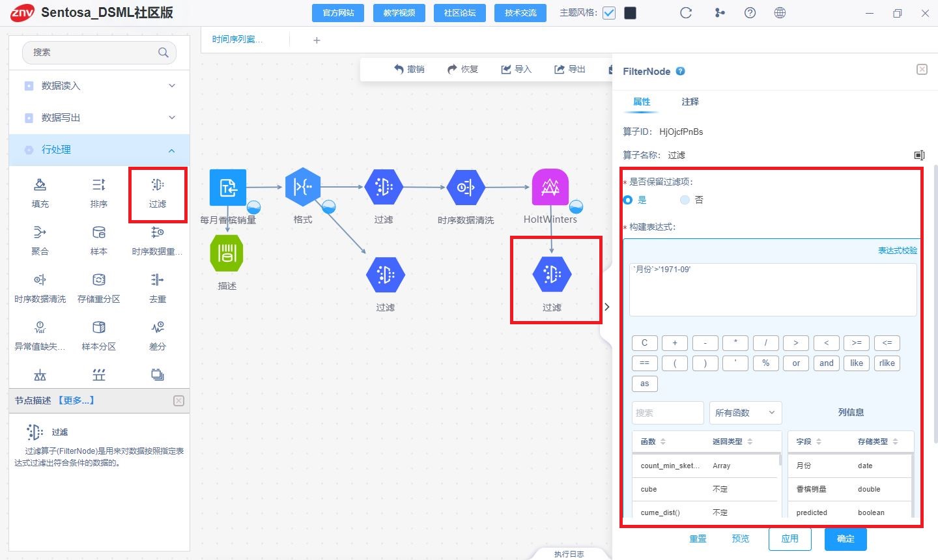
Task: Sort the 函数 column
Action: click(663, 441)
